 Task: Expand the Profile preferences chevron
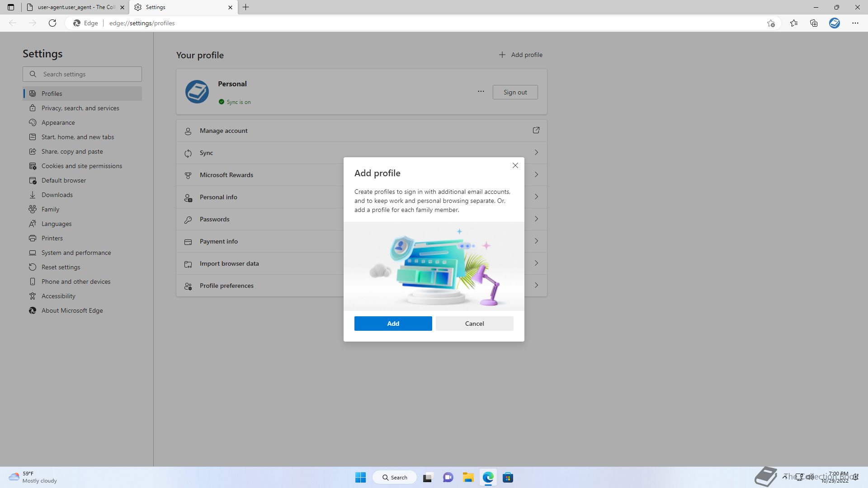pyautogui.click(x=536, y=285)
